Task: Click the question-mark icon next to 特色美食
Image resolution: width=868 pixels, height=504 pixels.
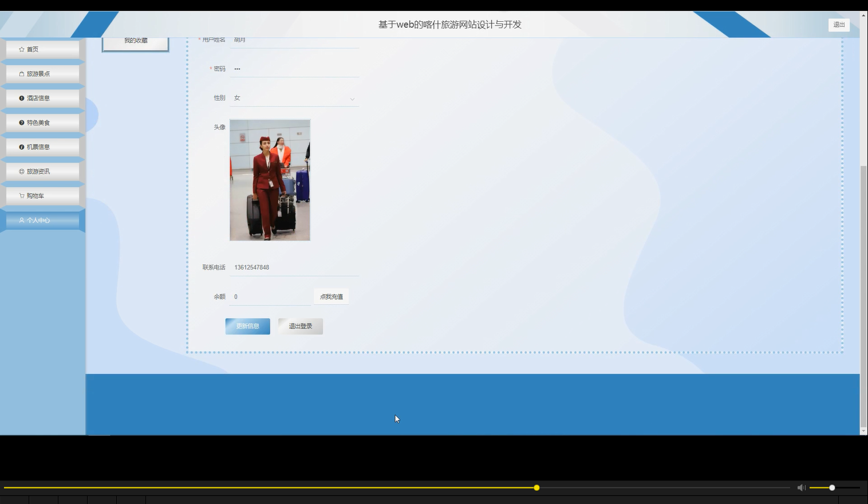Action: [22, 123]
